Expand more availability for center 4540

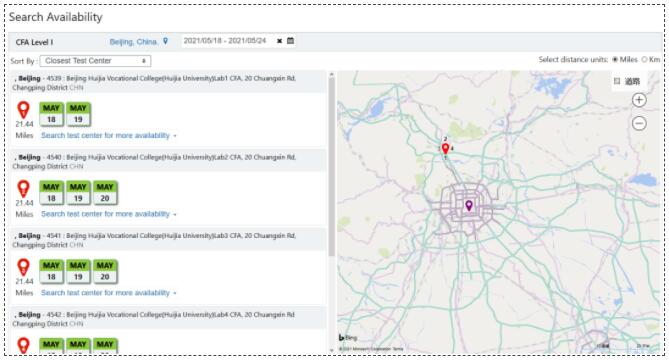(109, 214)
